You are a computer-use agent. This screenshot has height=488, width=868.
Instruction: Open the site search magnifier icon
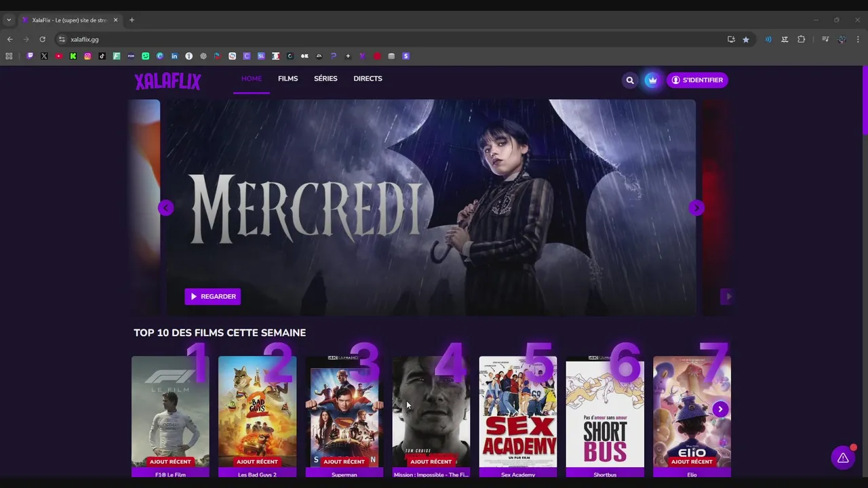click(630, 80)
